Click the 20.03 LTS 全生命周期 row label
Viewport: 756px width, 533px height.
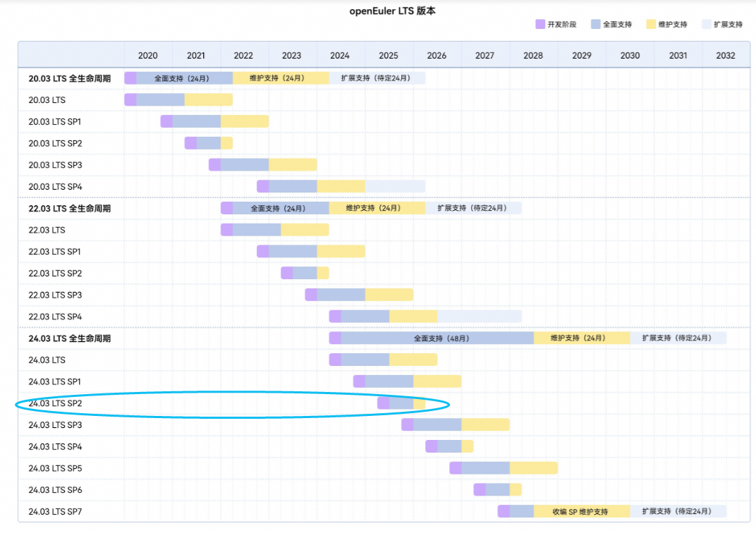point(69,78)
